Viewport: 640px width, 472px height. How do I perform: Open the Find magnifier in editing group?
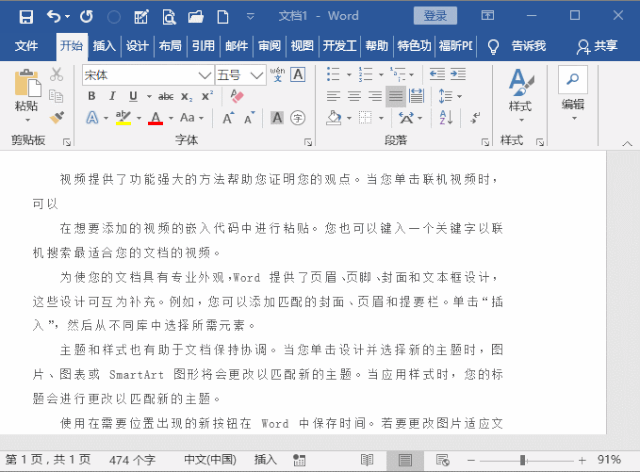click(573, 79)
